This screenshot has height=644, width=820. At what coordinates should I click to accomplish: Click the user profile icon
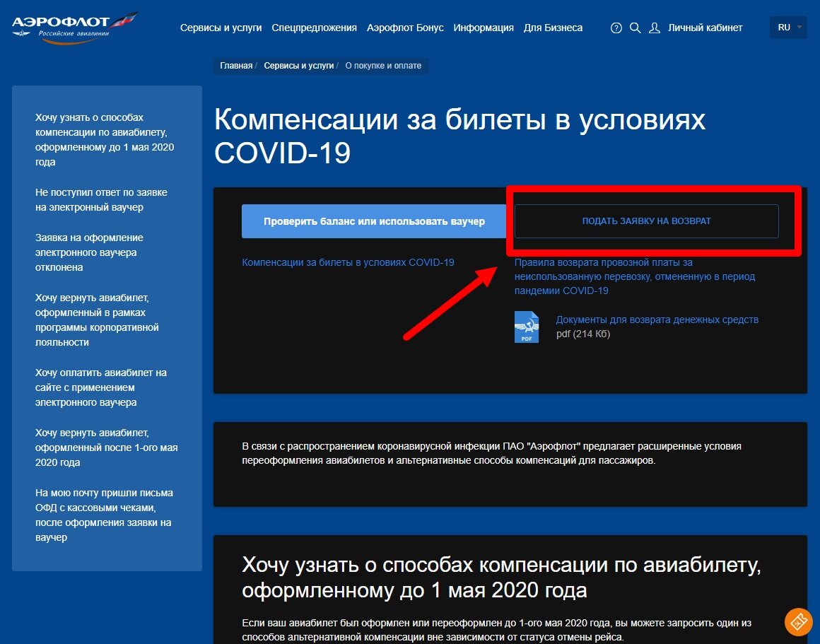(654, 28)
